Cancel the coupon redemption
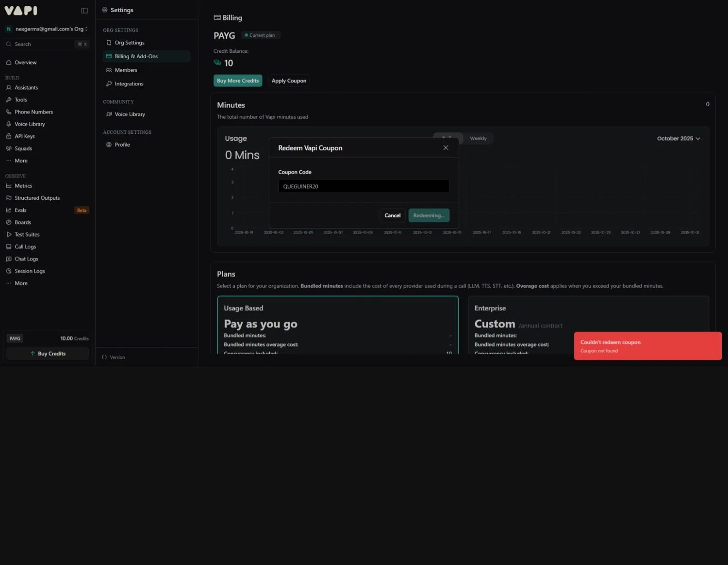 392,215
